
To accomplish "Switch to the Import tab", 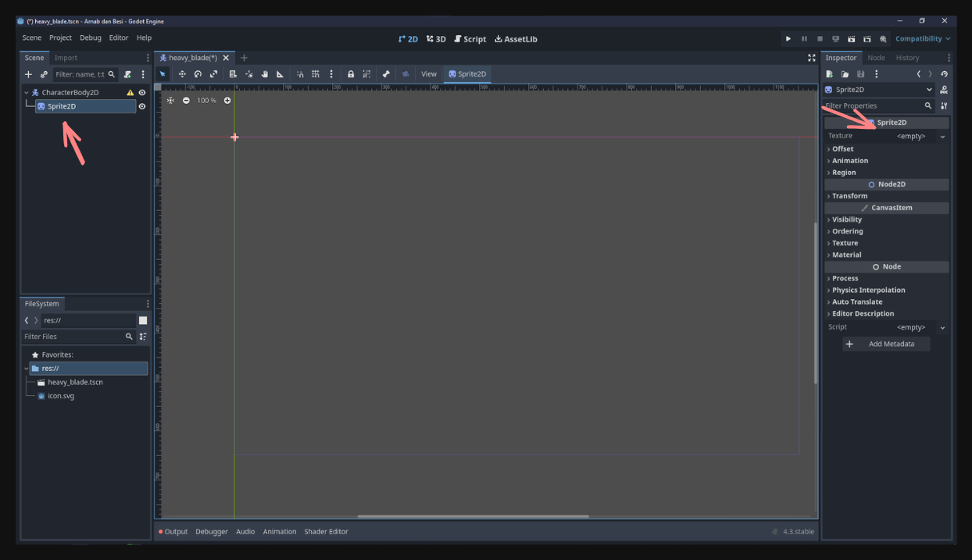I will (x=66, y=58).
